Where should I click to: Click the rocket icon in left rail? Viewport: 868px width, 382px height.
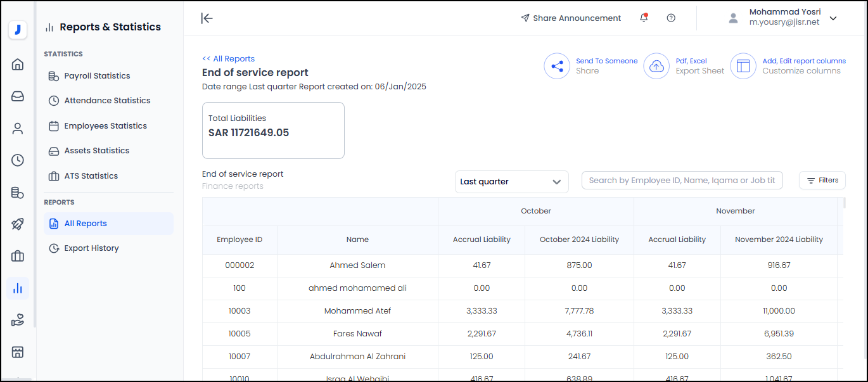point(18,224)
